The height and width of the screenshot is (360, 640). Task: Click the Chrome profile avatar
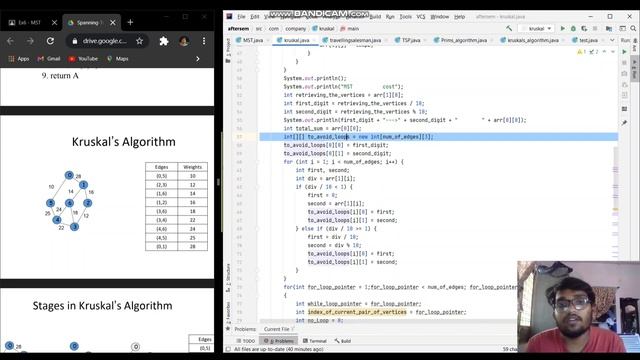tap(184, 41)
